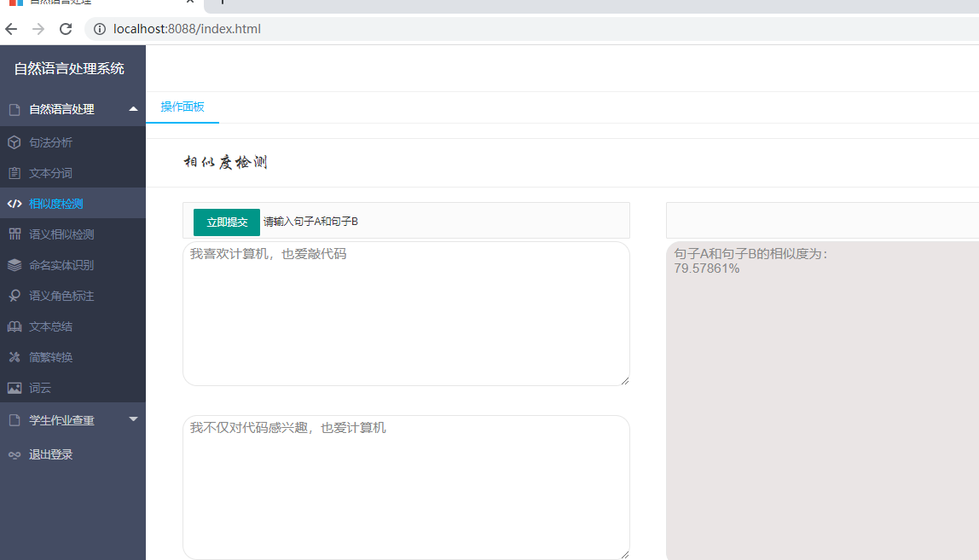Click the 自然语言处理 file icon
979x560 pixels.
pyautogui.click(x=14, y=110)
